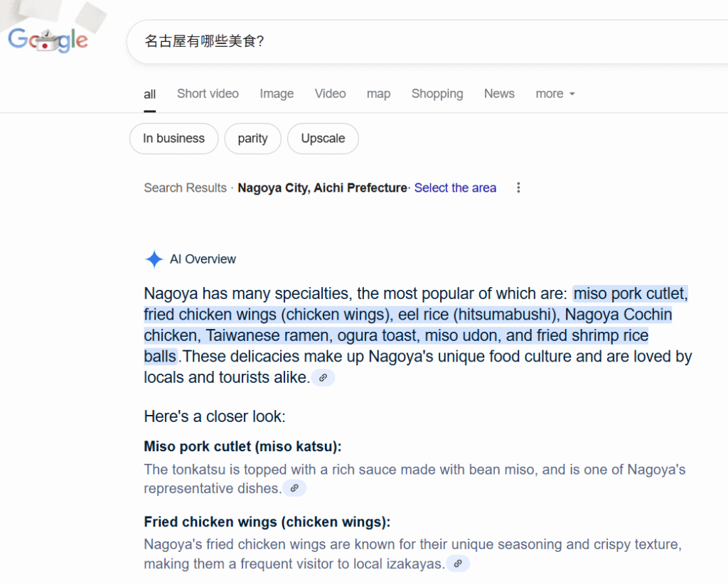
Task: Switch to the map tab
Action: point(378,94)
